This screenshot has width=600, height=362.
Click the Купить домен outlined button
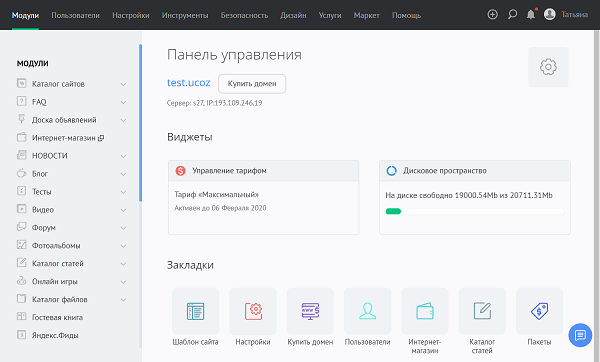pyautogui.click(x=252, y=84)
